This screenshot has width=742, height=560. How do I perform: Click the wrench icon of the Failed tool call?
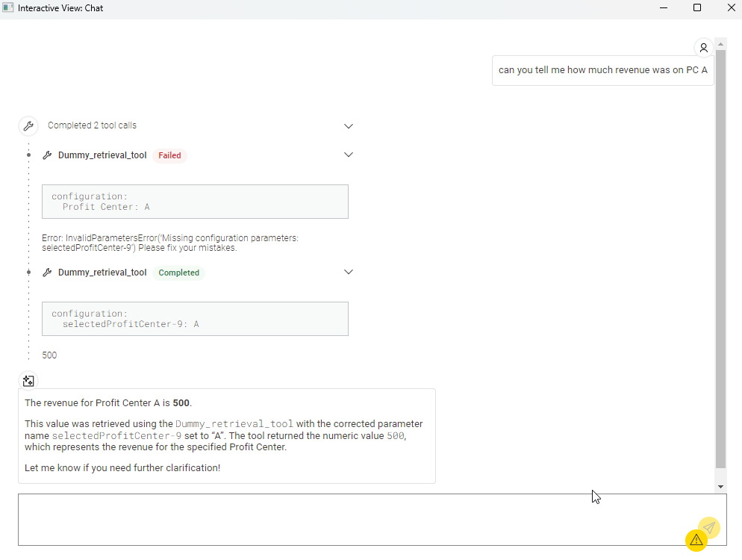[47, 155]
